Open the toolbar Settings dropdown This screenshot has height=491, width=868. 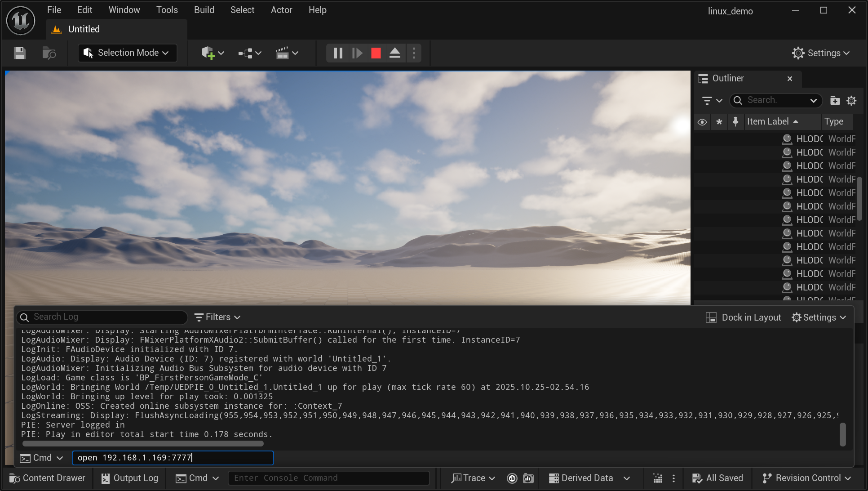(x=821, y=53)
